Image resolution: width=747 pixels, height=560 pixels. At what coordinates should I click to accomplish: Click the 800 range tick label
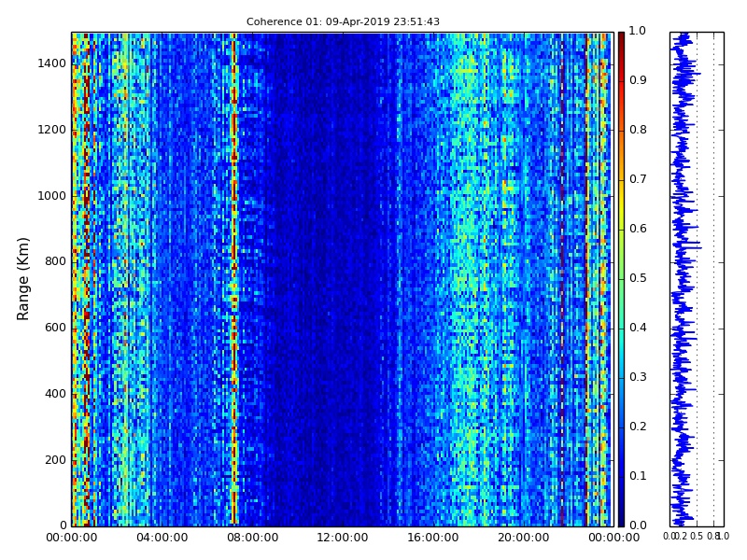click(55, 261)
